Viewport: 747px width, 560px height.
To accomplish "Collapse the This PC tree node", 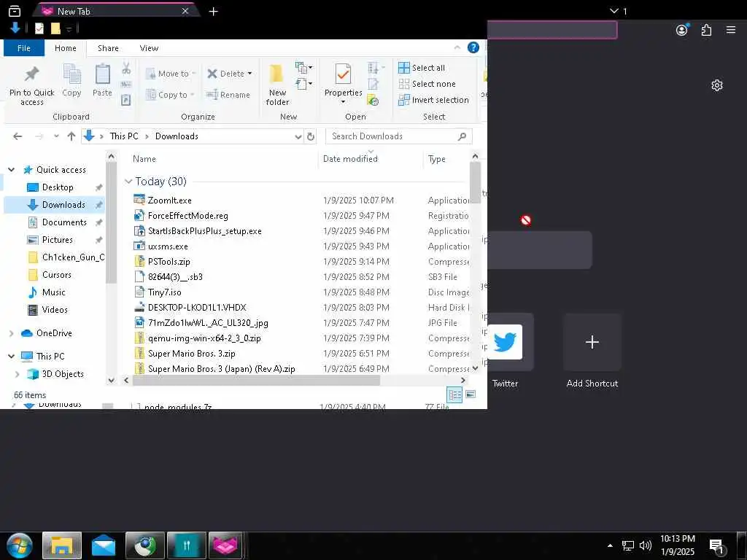I will click(x=12, y=356).
